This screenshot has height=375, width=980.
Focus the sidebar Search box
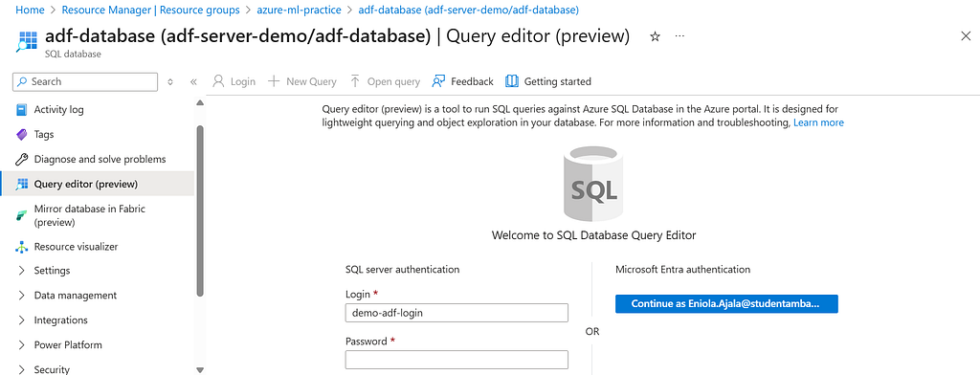85,82
